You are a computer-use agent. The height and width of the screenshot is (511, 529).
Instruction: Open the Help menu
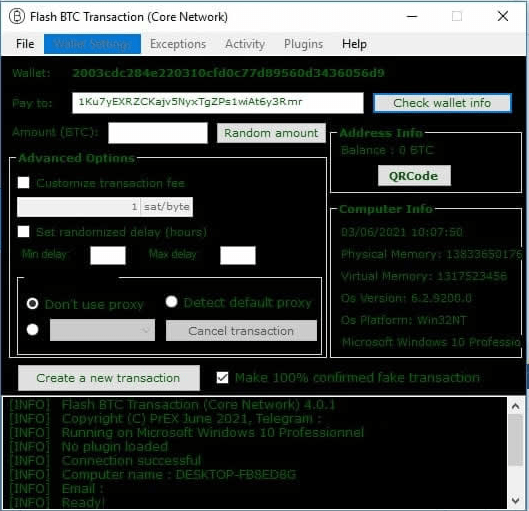[x=354, y=44]
